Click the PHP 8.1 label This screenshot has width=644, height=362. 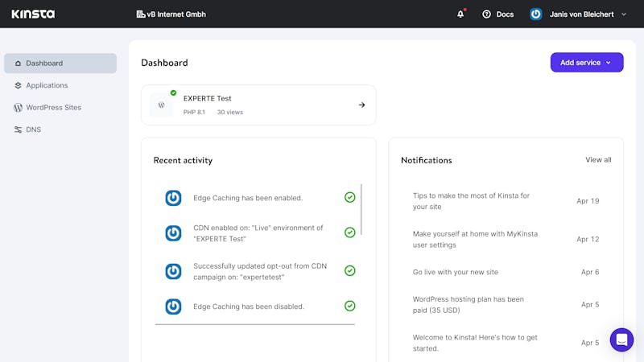tap(194, 112)
